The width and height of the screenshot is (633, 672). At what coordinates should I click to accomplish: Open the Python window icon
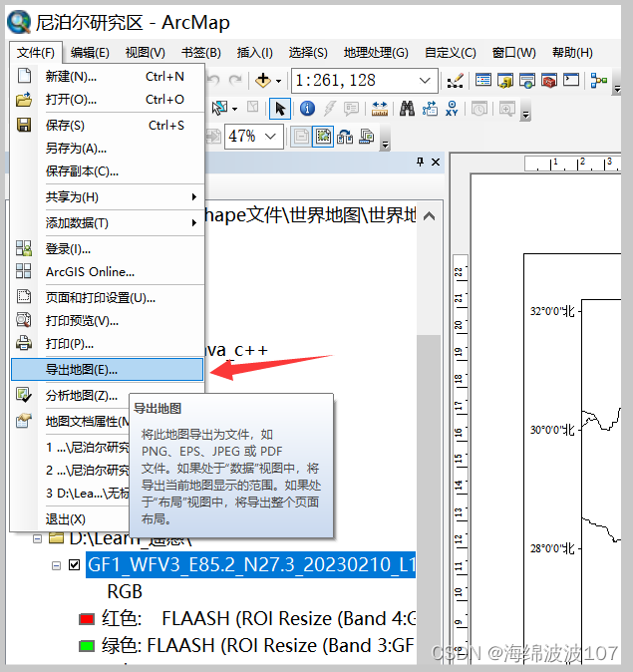571,80
